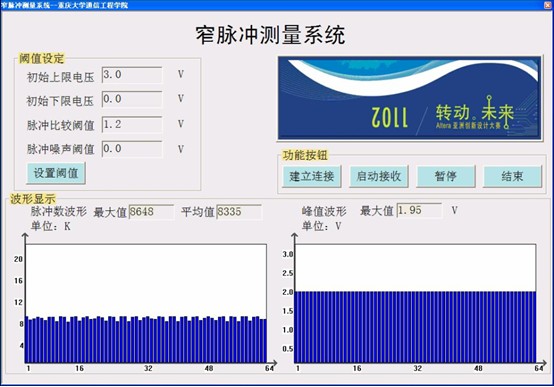Click the window title bar text

pos(65,5)
